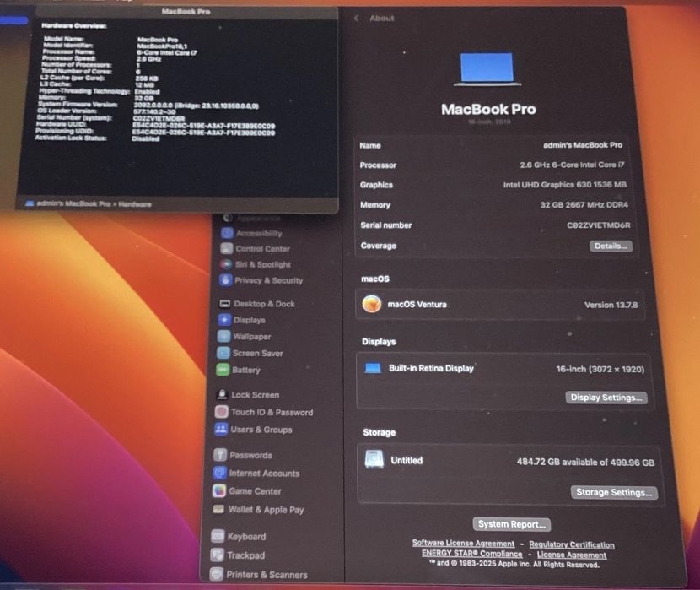Click the Version 13.7.8 text

click(611, 305)
